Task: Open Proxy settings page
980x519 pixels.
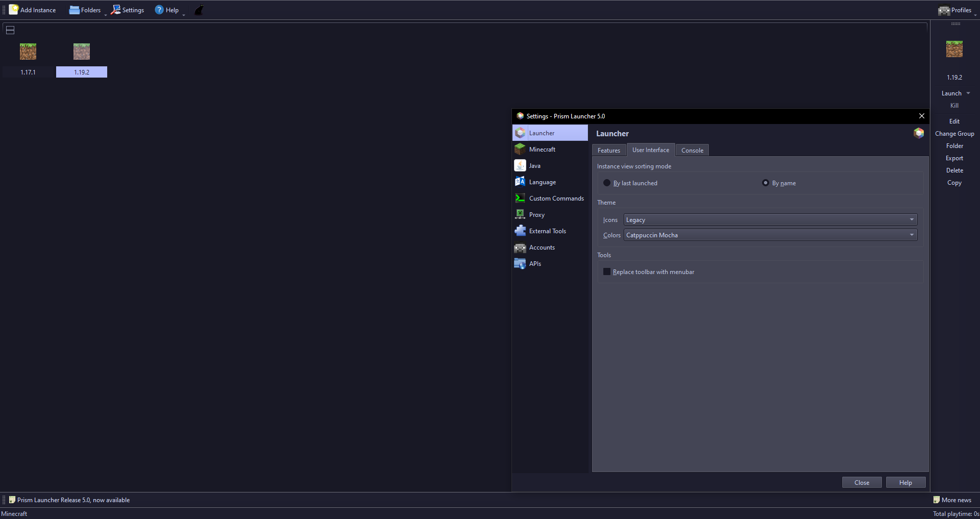Action: pyautogui.click(x=550, y=214)
